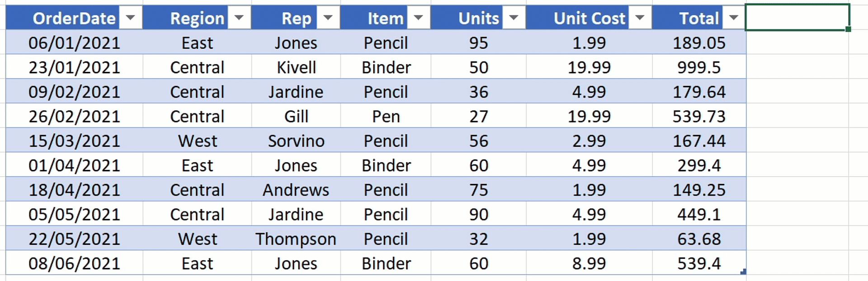Screen dimensions: 868x281
Task: Select the unit cost 8.99 cell
Action: [x=589, y=263]
